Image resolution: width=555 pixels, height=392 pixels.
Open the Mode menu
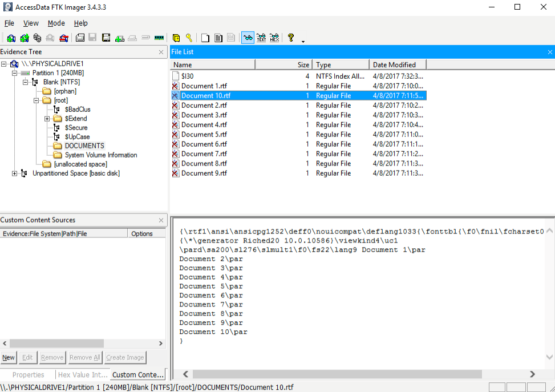click(x=56, y=23)
